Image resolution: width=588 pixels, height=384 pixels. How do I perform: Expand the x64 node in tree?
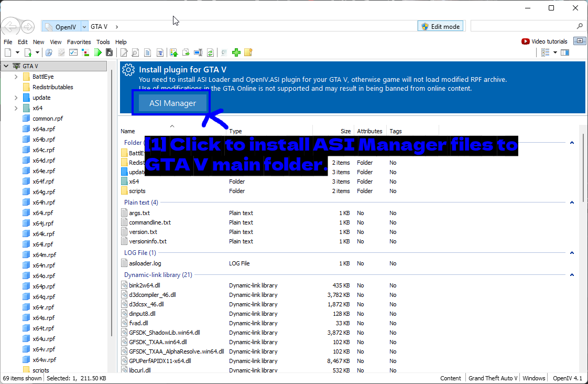(x=16, y=108)
